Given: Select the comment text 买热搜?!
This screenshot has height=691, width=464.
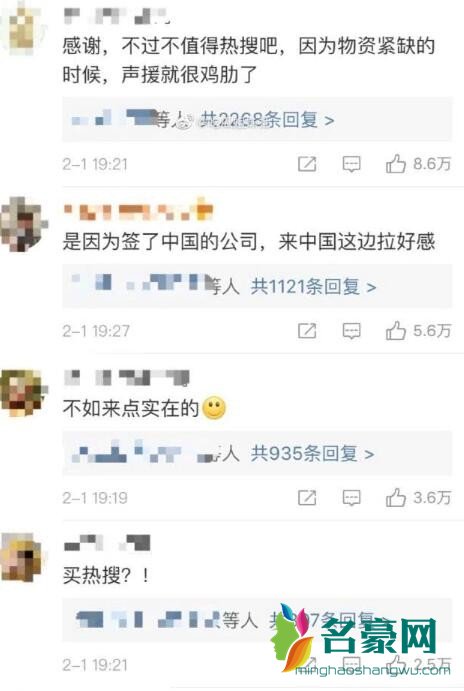Looking at the screenshot, I should pyautogui.click(x=106, y=575).
